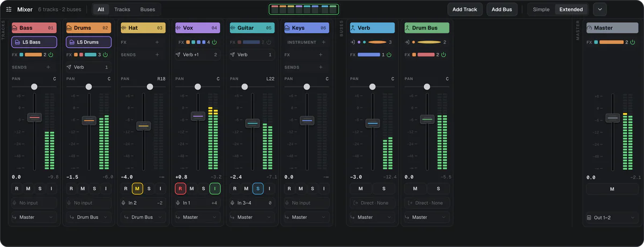The image size is (644, 247).
Task: Disable input monitoring on the Vox track
Action: click(214, 189)
